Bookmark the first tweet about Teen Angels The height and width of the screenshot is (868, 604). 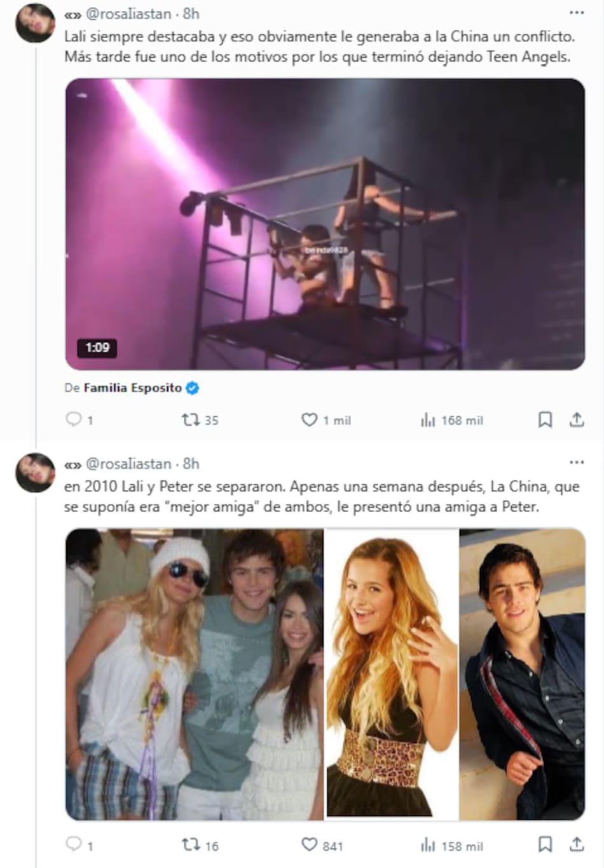click(x=545, y=419)
